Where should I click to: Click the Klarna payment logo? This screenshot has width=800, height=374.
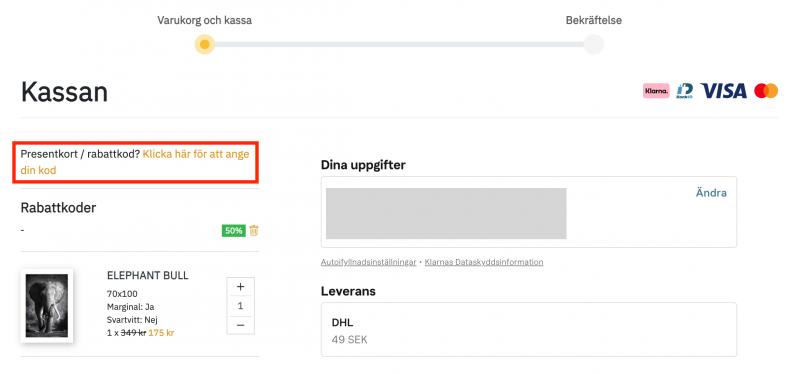pyautogui.click(x=656, y=91)
